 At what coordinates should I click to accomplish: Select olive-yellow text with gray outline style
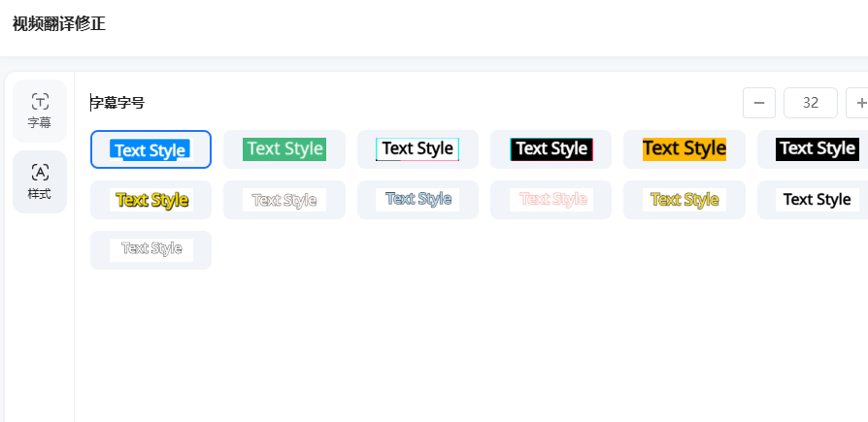[x=684, y=200]
